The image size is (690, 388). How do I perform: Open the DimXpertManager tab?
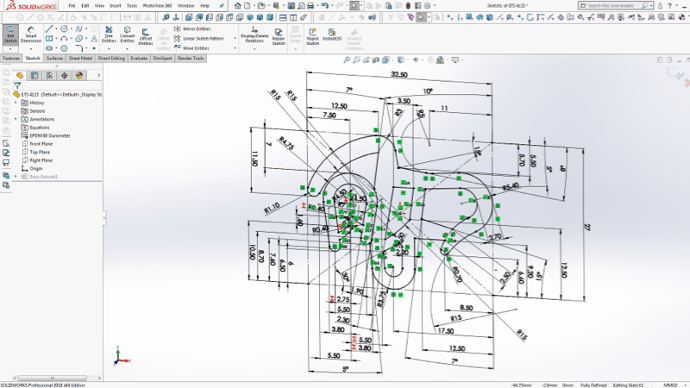pos(64,75)
